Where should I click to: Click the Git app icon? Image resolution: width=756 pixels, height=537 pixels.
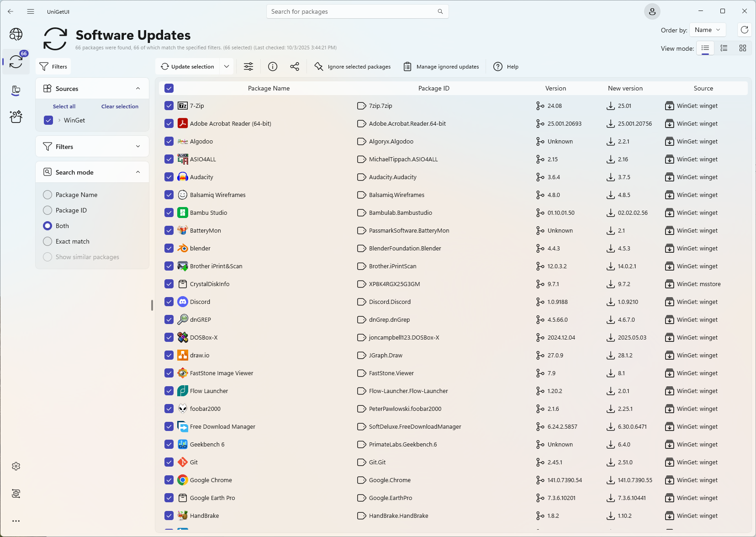(183, 462)
